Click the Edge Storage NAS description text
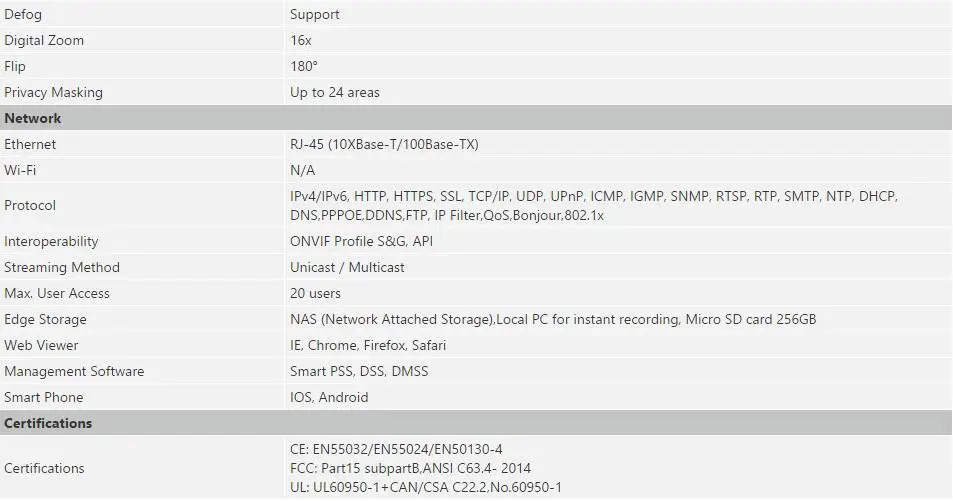The image size is (953, 501). click(553, 319)
